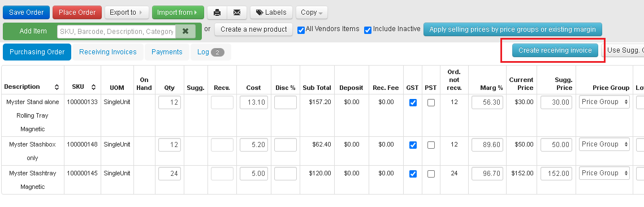Expand the Copy dropdown
Image resolution: width=644 pixels, height=207 pixels.
point(312,12)
